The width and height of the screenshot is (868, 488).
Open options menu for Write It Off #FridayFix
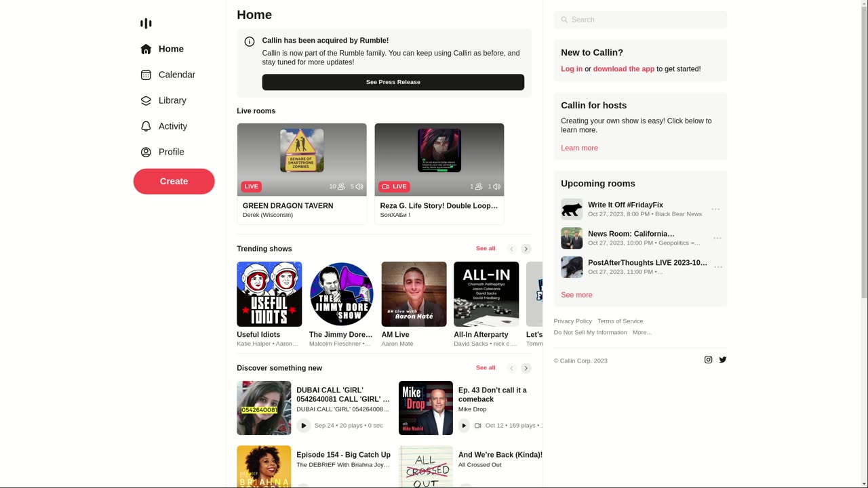coord(715,209)
